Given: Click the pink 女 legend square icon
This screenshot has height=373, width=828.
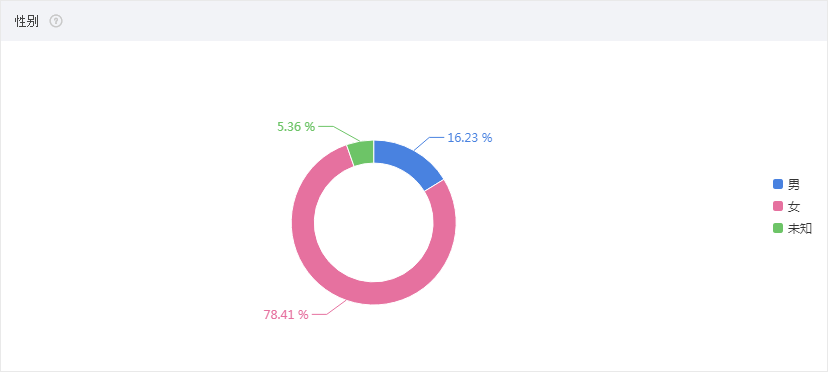Looking at the screenshot, I should 778,206.
